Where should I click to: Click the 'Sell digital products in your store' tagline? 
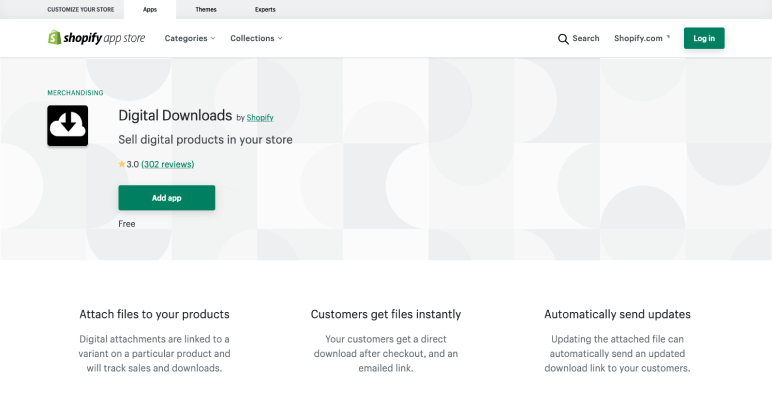[x=205, y=139]
